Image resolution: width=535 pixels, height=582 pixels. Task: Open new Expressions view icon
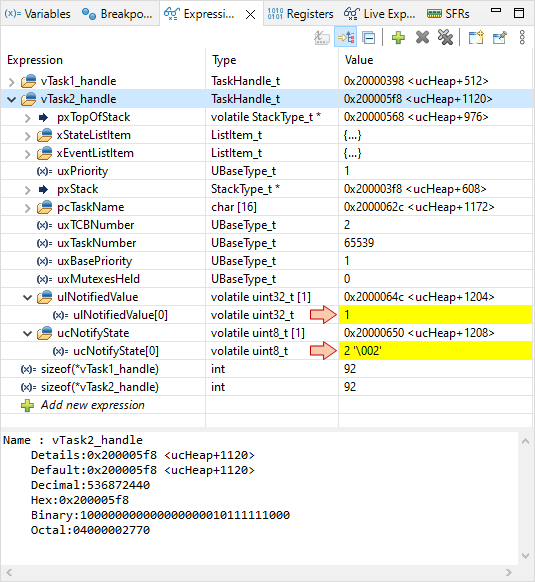(x=476, y=37)
